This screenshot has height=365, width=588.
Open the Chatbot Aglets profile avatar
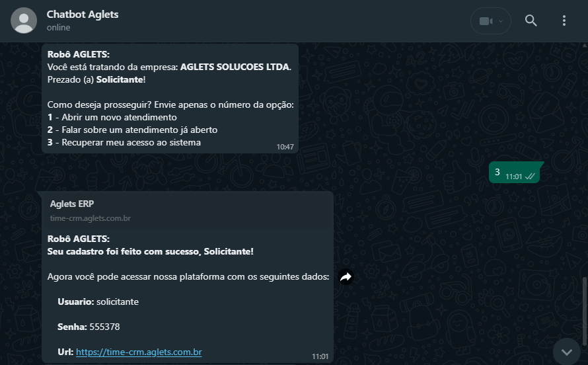click(x=24, y=20)
